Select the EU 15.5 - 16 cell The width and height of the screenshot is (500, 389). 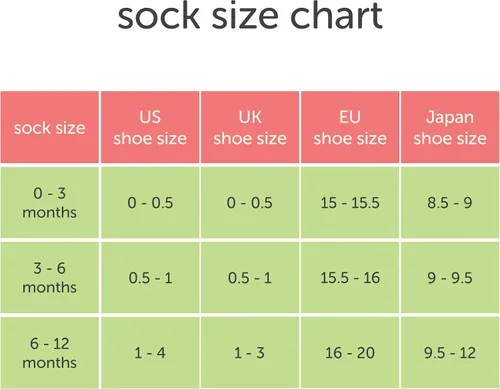[x=350, y=277]
